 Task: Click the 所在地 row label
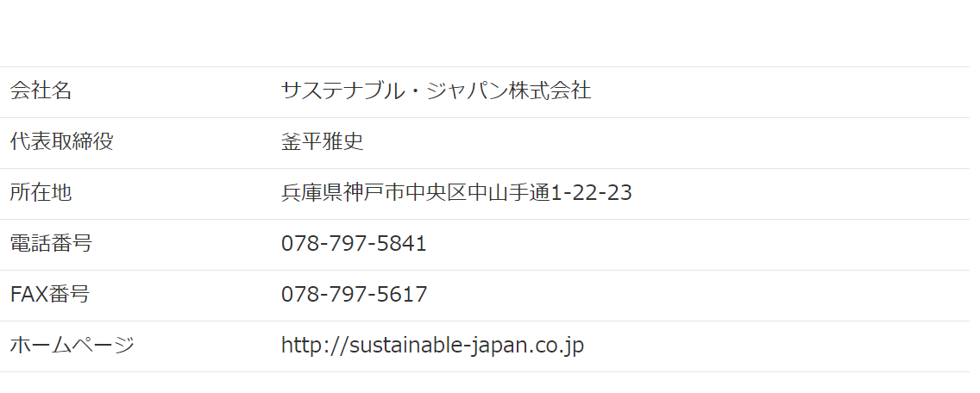pyautogui.click(x=41, y=193)
